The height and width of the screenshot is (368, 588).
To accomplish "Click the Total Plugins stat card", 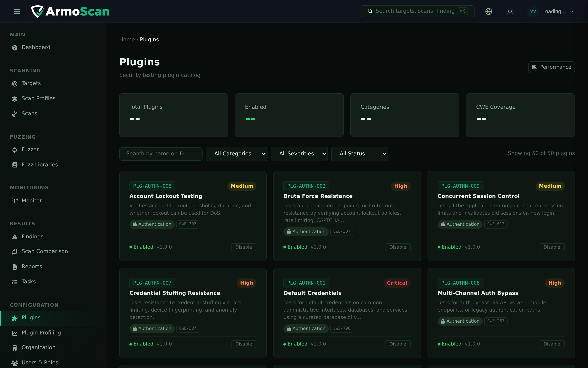I will click(x=174, y=115).
